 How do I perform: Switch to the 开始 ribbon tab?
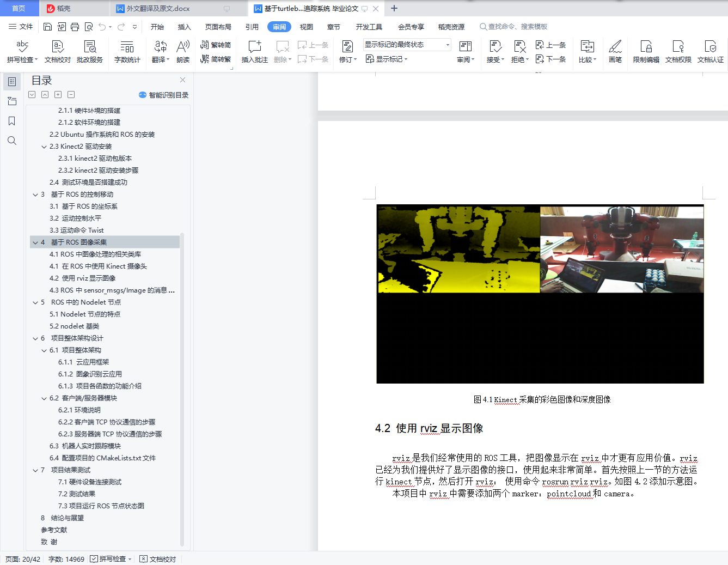point(157,27)
